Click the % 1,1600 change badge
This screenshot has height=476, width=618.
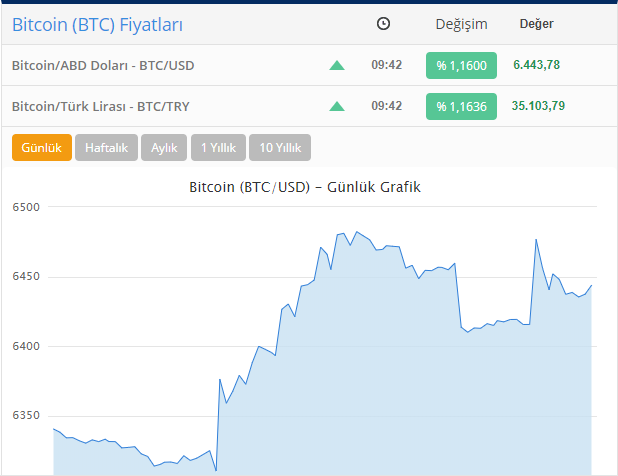tap(461, 65)
